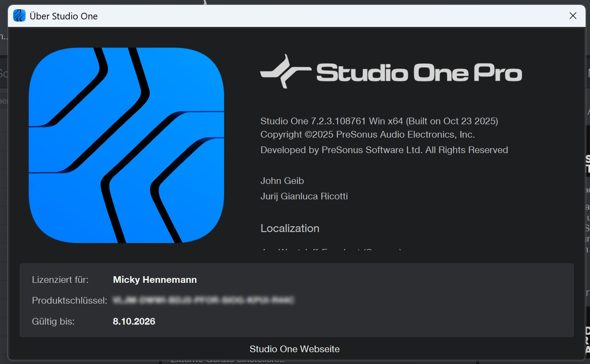Click the blurred product key value

pyautogui.click(x=204, y=300)
